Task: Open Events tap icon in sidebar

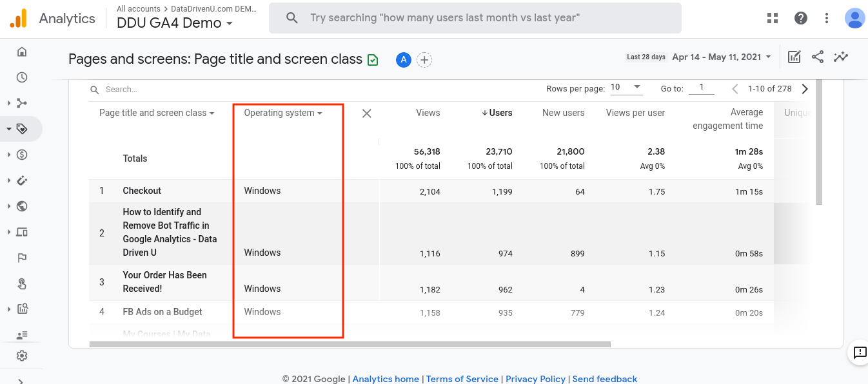Action: (22, 283)
